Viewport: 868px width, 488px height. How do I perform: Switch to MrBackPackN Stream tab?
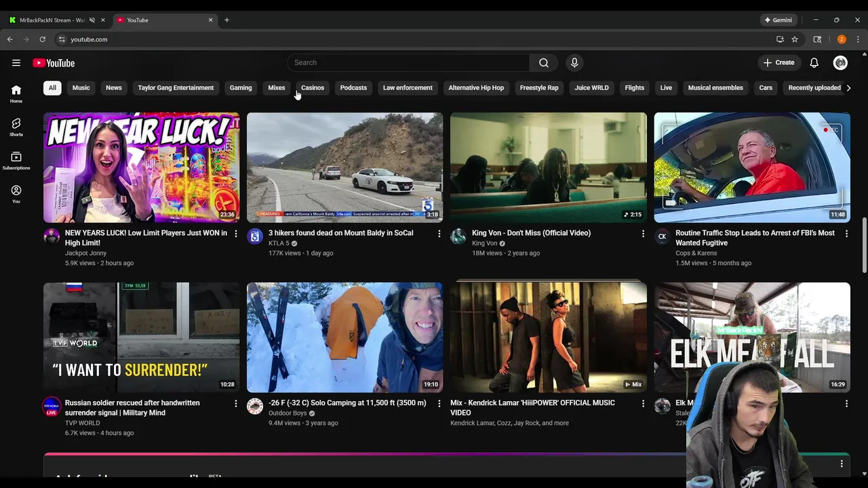tap(53, 20)
